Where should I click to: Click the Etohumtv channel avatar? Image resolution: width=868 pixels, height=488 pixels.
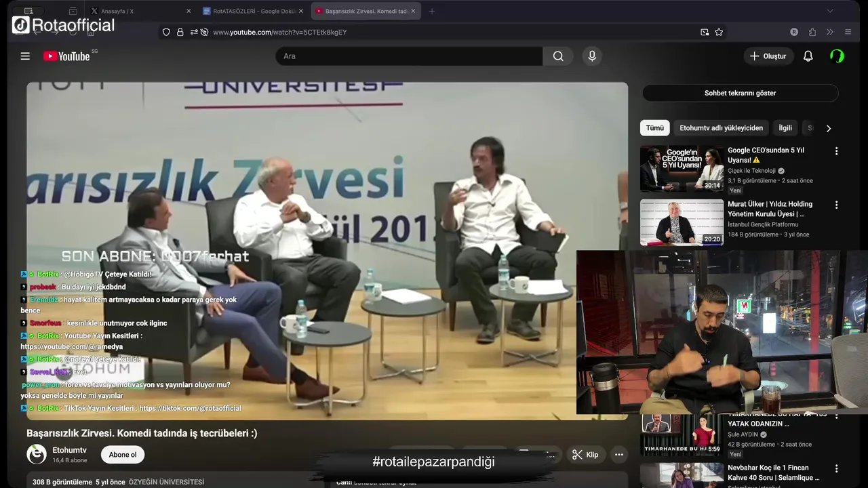37,454
